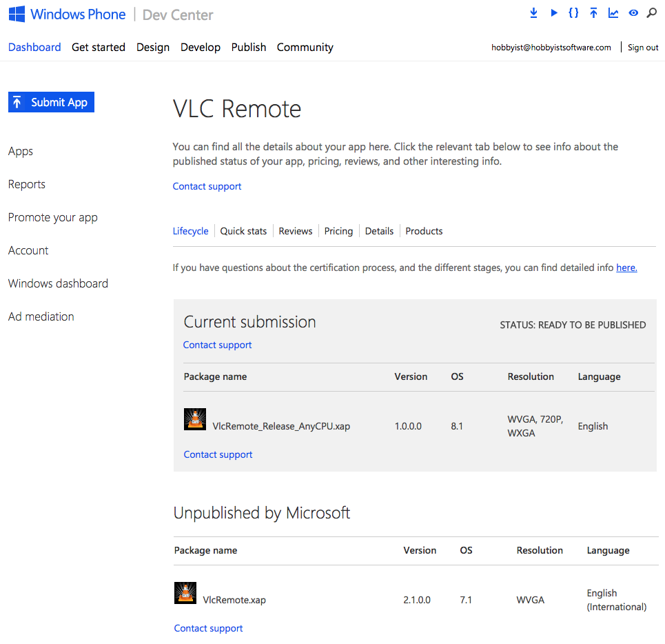Click Contact support below the app description
Screen dimensions: 665x644
click(207, 186)
